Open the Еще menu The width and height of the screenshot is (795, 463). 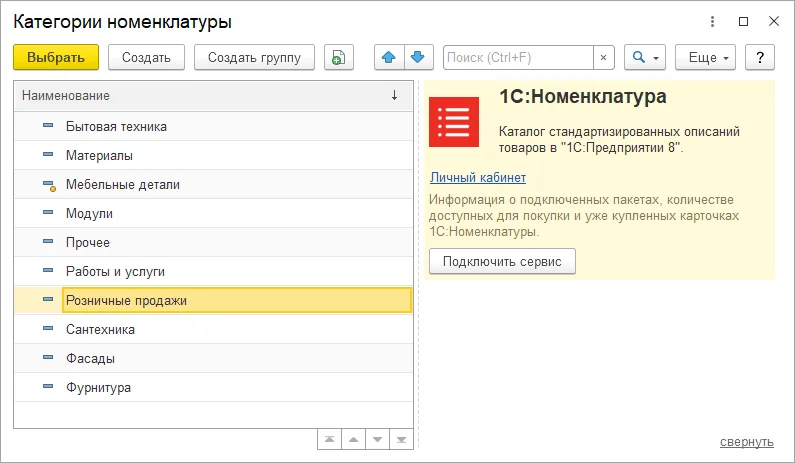(705, 57)
